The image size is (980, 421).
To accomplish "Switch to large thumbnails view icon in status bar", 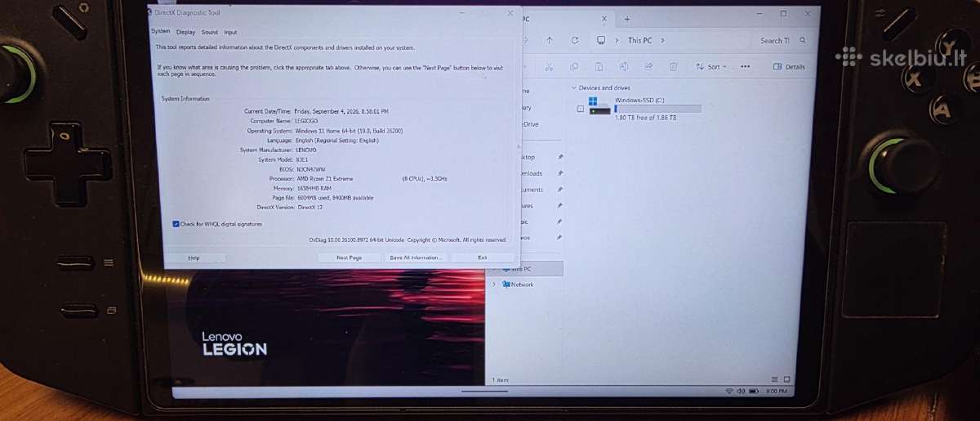I will click(x=786, y=379).
